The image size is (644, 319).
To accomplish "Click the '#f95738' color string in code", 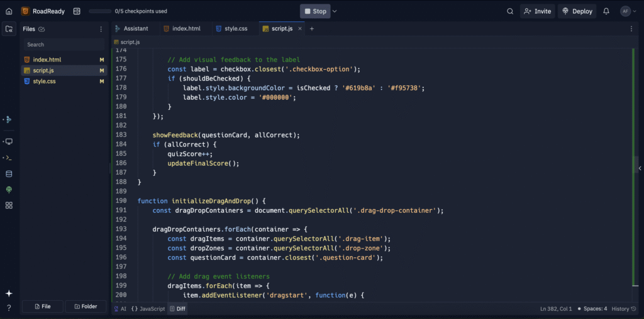I will tap(406, 88).
